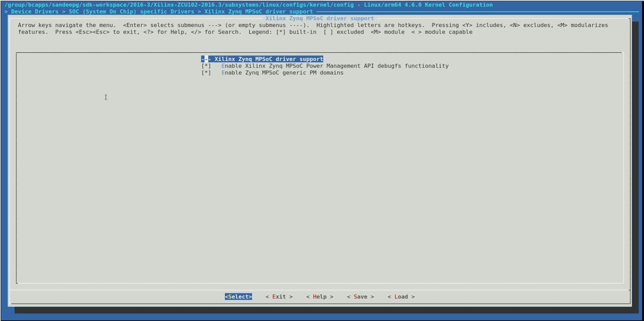Click the centered dialog title above the help text
The width and height of the screenshot is (644, 321).
click(x=319, y=18)
